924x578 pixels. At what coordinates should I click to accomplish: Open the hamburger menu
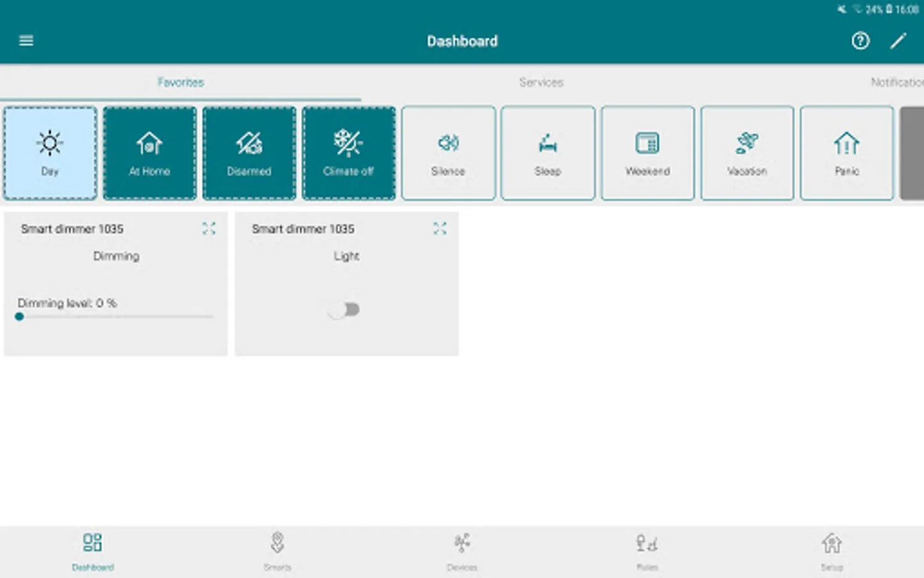26,41
